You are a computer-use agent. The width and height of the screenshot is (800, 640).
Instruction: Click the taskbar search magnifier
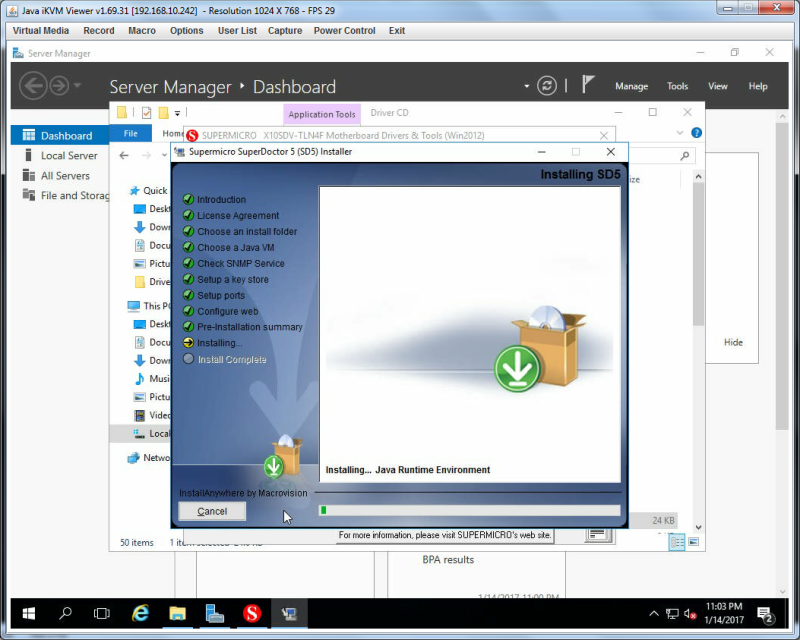point(65,613)
